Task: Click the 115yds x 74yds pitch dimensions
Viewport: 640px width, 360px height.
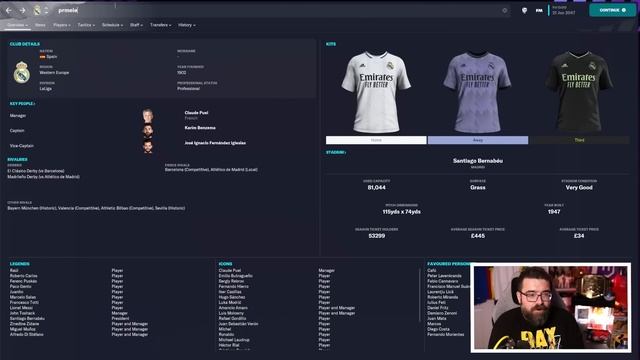Action: (x=402, y=212)
